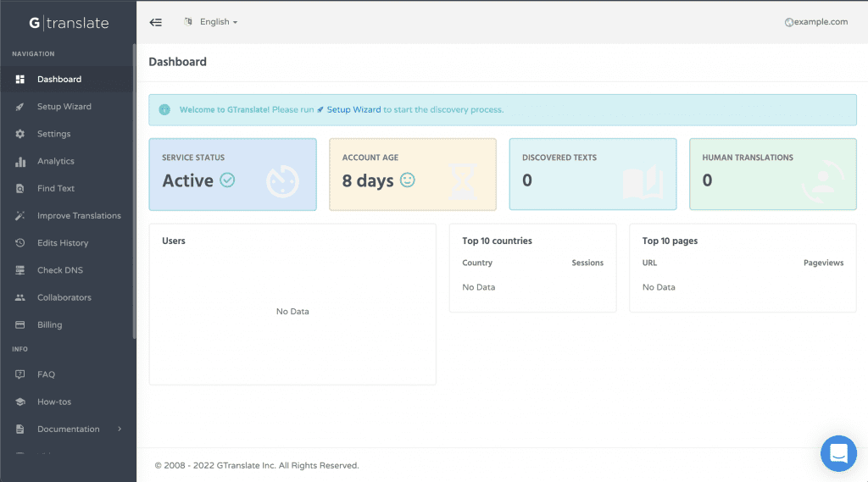Click the Billing credit card icon
This screenshot has height=482, width=868.
point(20,324)
